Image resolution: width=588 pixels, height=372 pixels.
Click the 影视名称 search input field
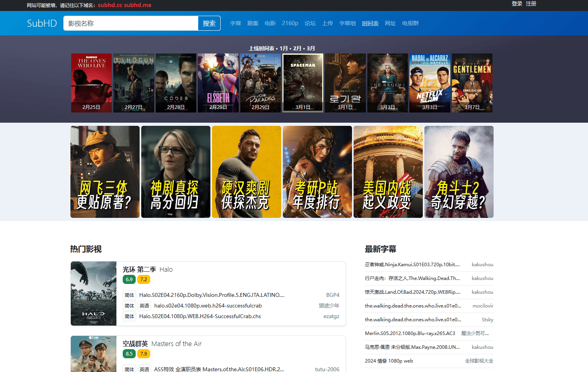[131, 23]
